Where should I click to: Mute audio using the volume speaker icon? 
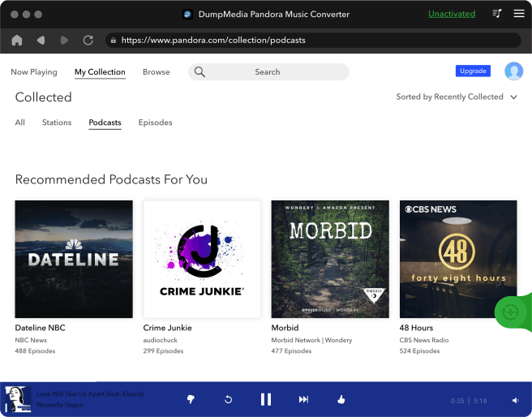(x=515, y=400)
